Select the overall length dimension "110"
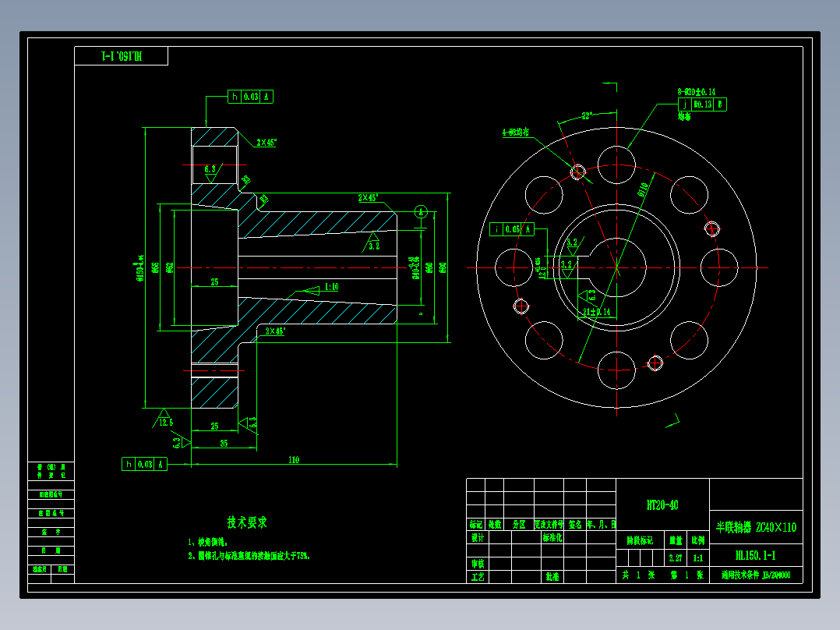The width and height of the screenshot is (840, 630). pyautogui.click(x=294, y=459)
